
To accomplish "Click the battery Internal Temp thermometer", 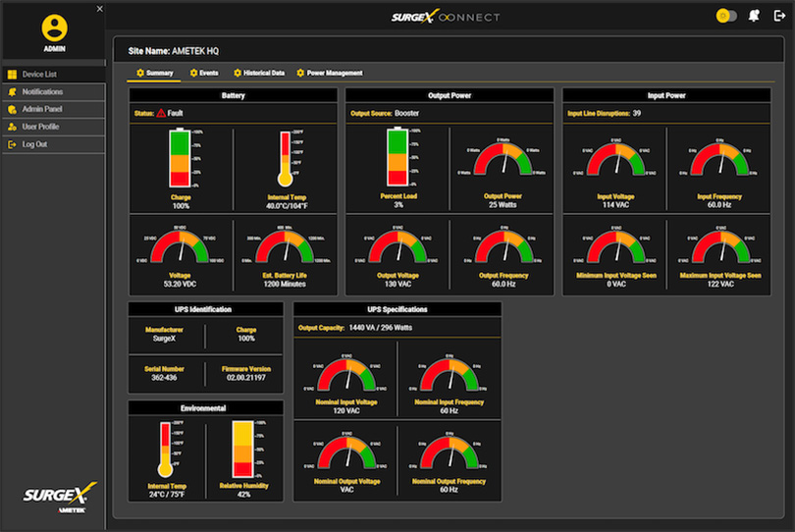I will click(x=285, y=159).
